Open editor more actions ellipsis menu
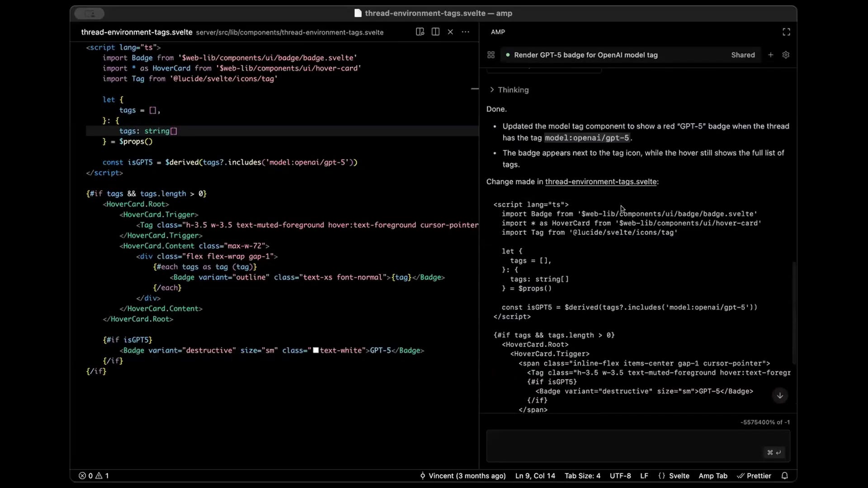The width and height of the screenshot is (868, 488). click(465, 32)
